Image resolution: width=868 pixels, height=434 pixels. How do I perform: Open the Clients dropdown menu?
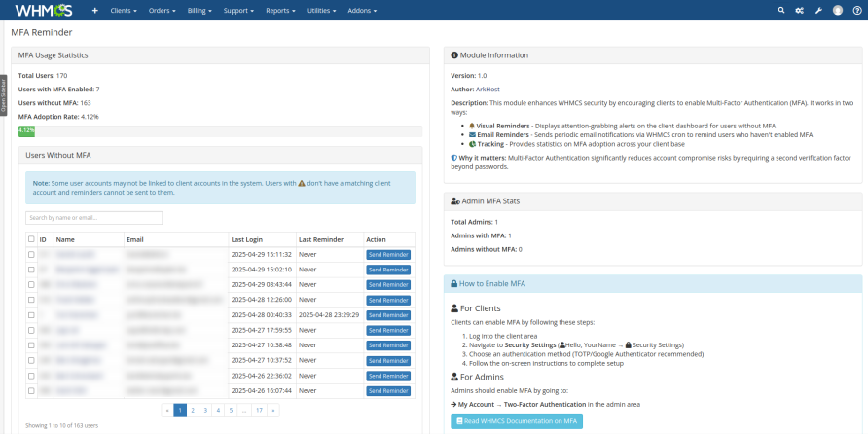124,11
